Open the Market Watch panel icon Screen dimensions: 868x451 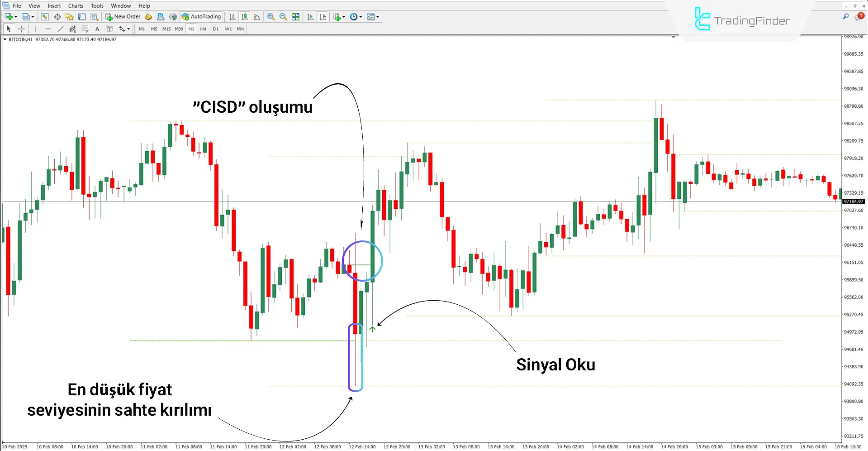click(x=45, y=17)
